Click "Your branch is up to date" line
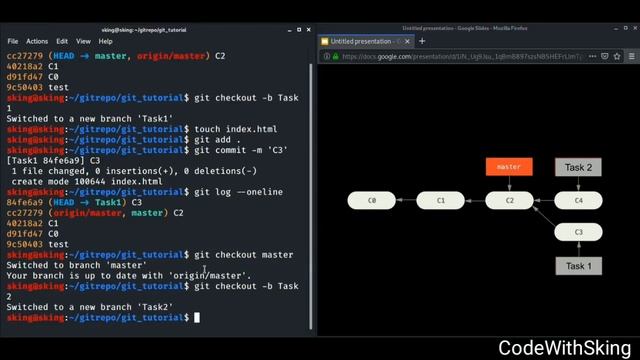 click(129, 276)
